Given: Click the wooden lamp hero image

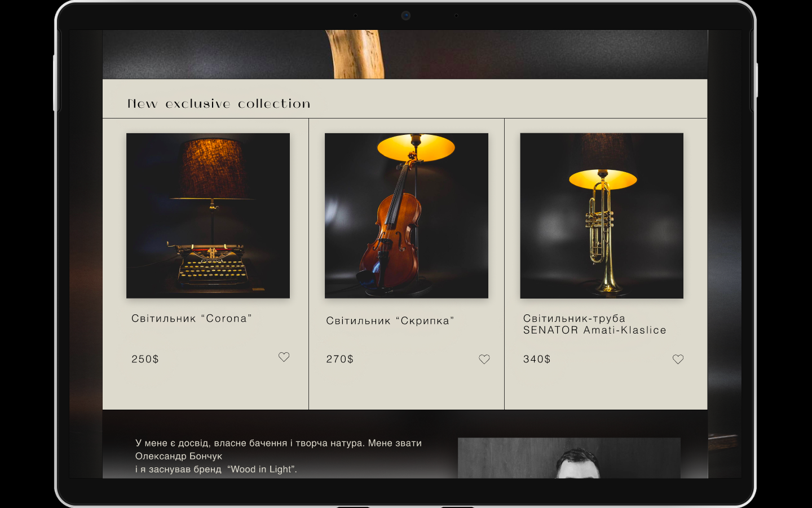Looking at the screenshot, I should [x=405, y=54].
